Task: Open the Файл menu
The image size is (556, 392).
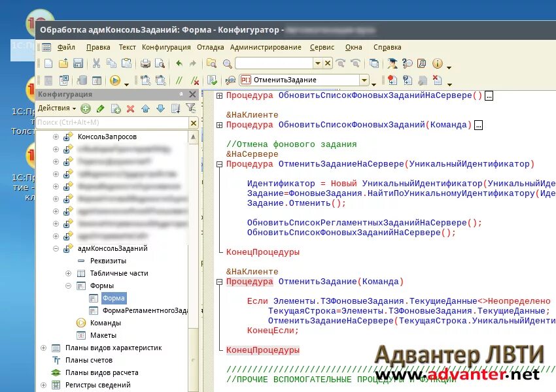Action: 66,47
